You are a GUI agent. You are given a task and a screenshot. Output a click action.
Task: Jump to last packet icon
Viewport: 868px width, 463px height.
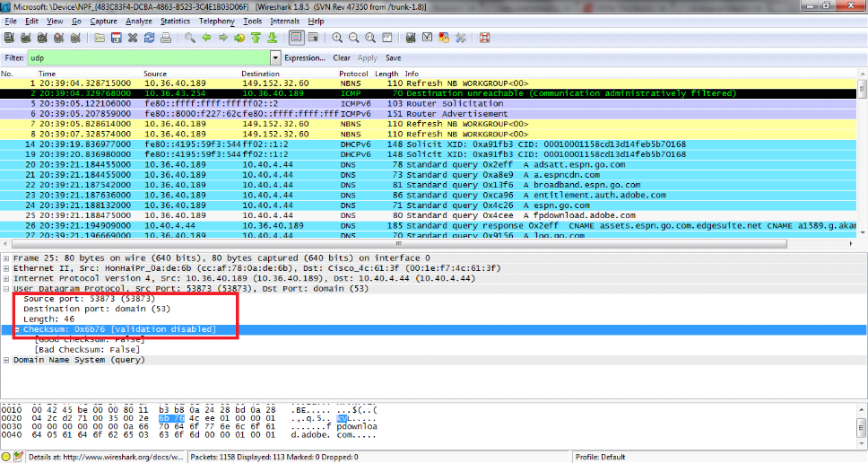point(273,38)
